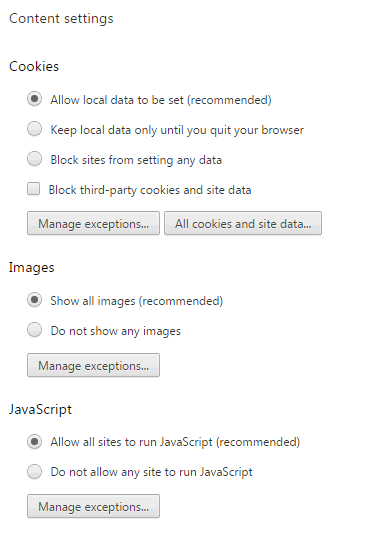The image size is (388, 541).
Task: Click the 'Do not allow any site to run JavaScript' label text
Action: pos(151,472)
